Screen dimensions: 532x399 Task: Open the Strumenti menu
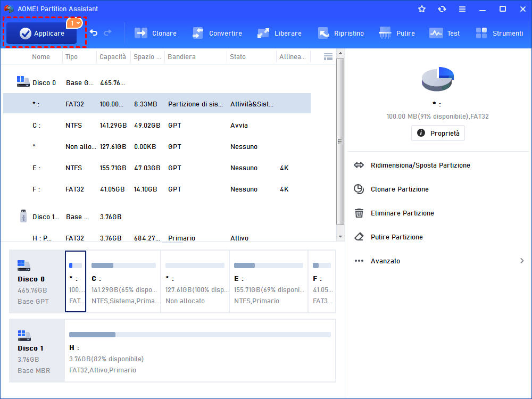[x=499, y=33]
